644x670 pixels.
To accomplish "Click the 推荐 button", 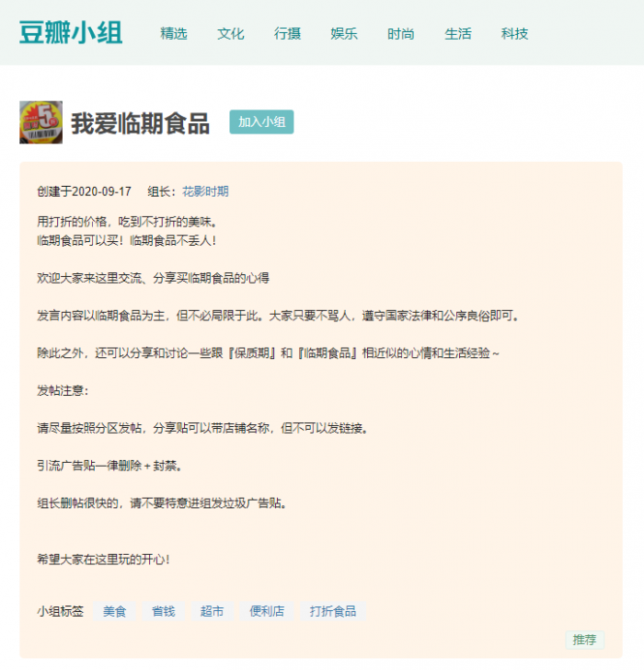I will (x=584, y=640).
